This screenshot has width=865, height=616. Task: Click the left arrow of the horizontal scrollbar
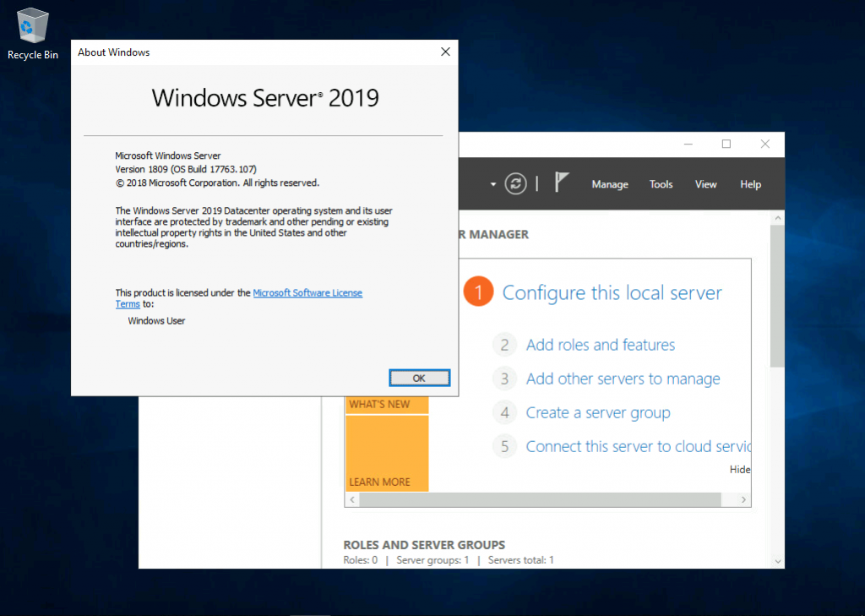pos(352,500)
